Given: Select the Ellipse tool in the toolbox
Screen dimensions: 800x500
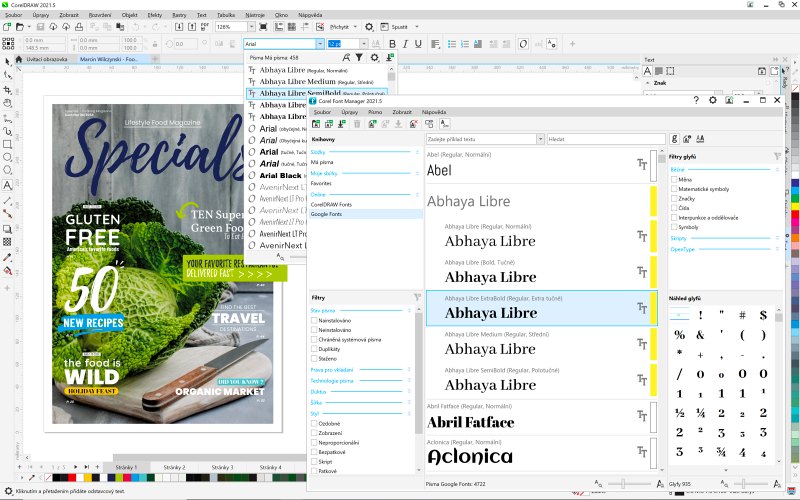Looking at the screenshot, I should pos(8,157).
